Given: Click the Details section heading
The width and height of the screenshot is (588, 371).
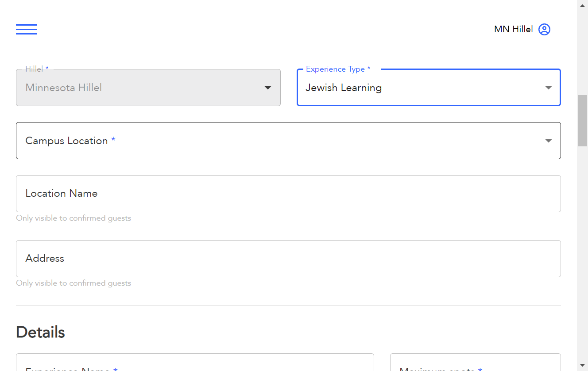Looking at the screenshot, I should 40,332.
